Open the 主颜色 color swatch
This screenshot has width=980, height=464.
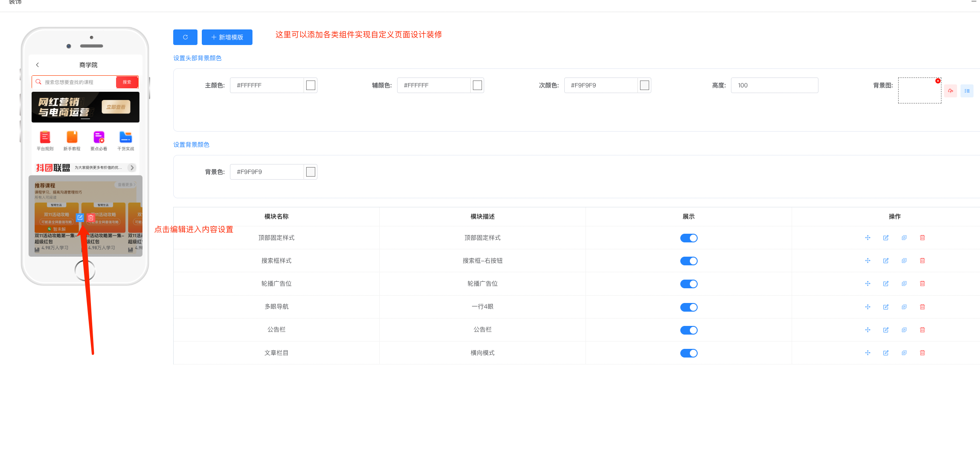[x=310, y=85]
